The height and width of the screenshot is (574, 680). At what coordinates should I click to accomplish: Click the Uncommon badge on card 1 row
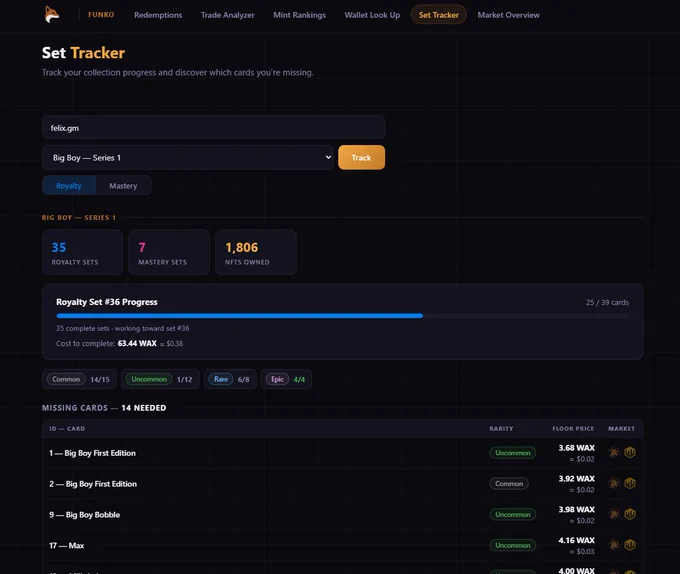513,453
